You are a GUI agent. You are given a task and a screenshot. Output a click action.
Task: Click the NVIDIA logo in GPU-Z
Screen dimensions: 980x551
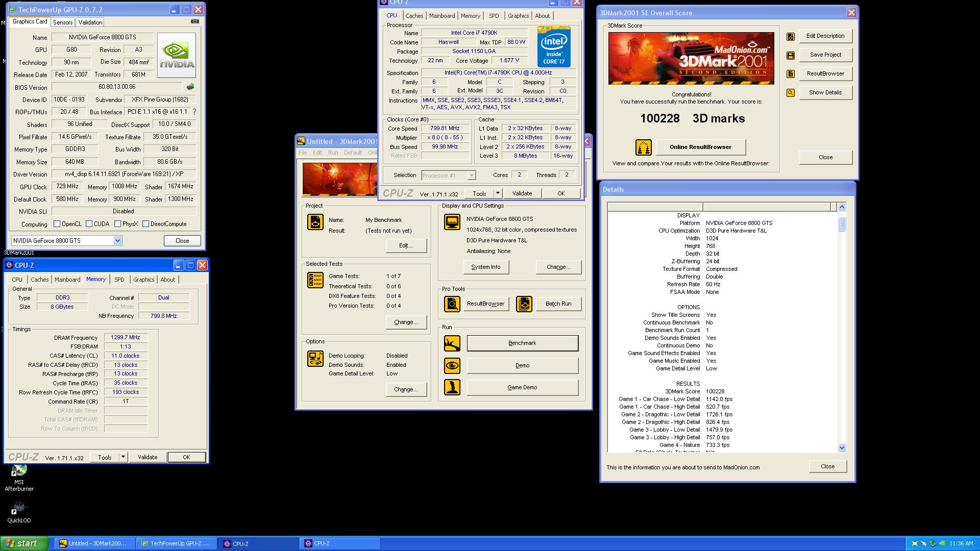coord(177,55)
